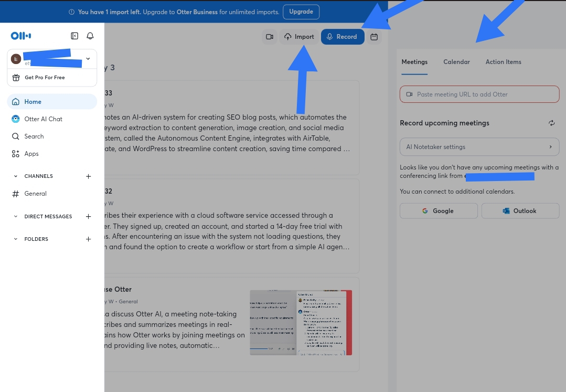Screen dimensions: 566x392
Task: Click the Otter AI Chat avatar icon
Action: [x=16, y=119]
